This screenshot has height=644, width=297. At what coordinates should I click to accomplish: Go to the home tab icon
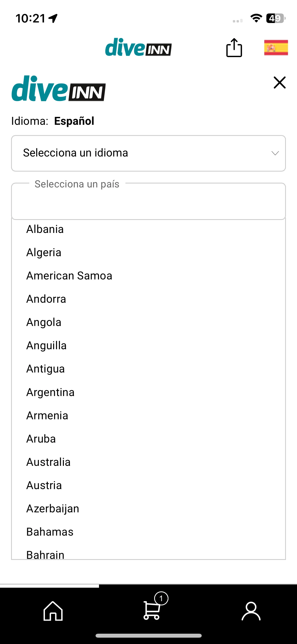pyautogui.click(x=53, y=611)
